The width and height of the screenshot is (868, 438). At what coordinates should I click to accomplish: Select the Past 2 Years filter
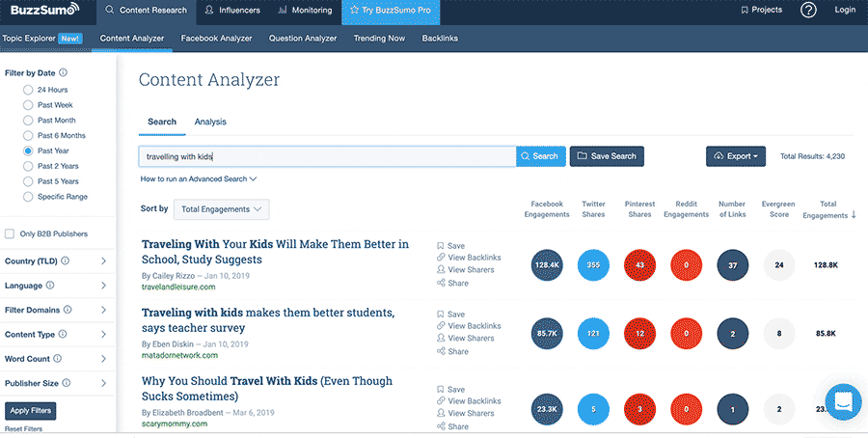(28, 166)
